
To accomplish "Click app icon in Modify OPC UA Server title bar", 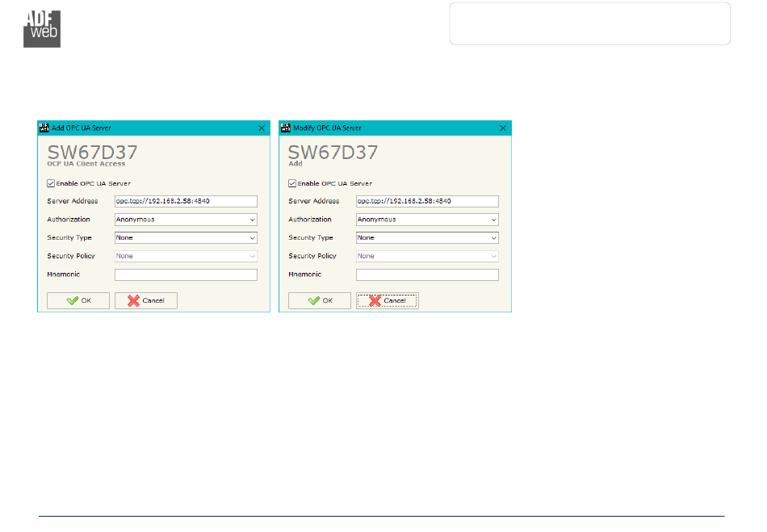I will coord(286,128).
